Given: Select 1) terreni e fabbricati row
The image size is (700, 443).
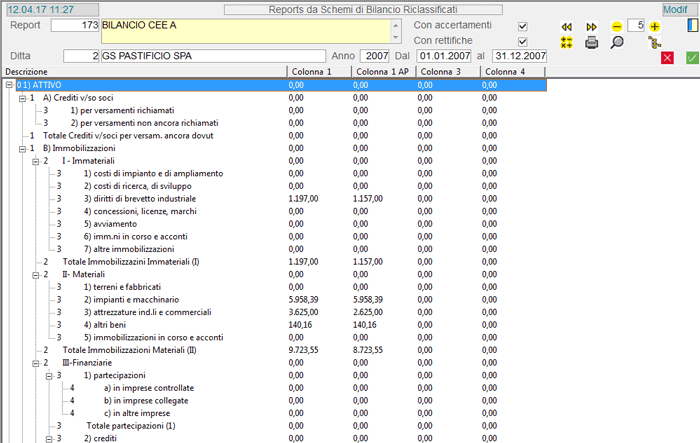Looking at the screenshot, I should [122, 287].
